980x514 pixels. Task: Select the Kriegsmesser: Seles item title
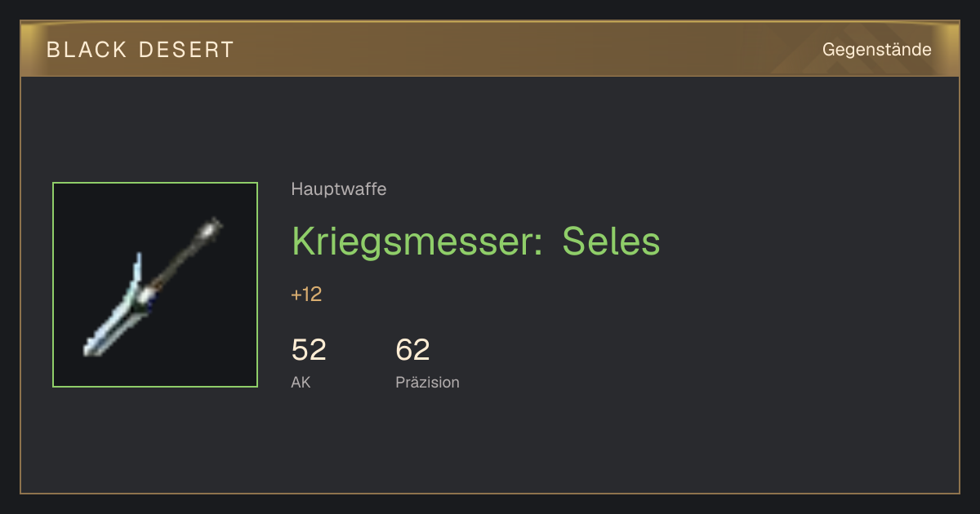coord(475,242)
